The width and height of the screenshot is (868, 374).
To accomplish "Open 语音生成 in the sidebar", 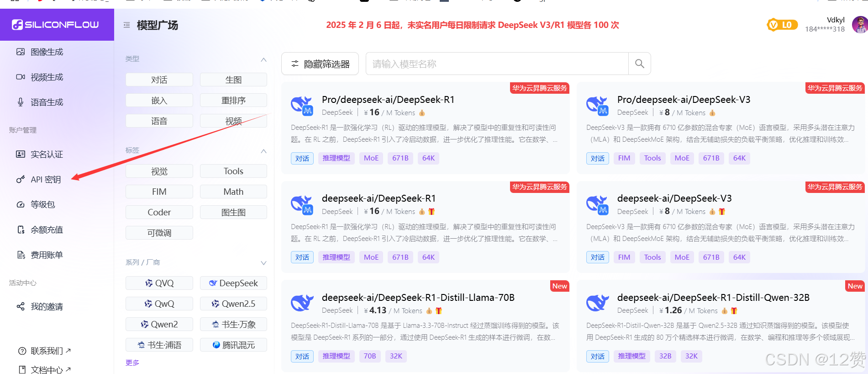I will (x=47, y=102).
